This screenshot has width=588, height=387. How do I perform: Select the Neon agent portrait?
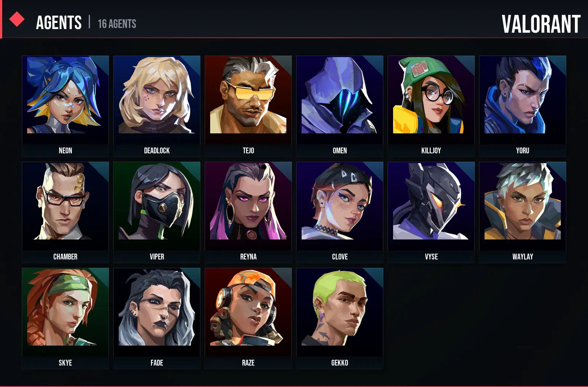[x=65, y=106]
